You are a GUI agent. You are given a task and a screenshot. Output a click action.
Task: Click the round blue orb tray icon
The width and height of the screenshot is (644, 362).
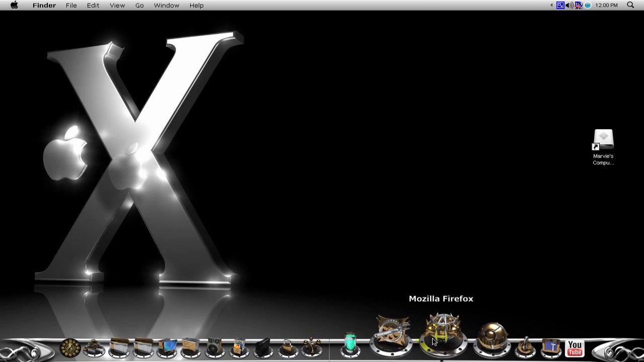coord(588,5)
